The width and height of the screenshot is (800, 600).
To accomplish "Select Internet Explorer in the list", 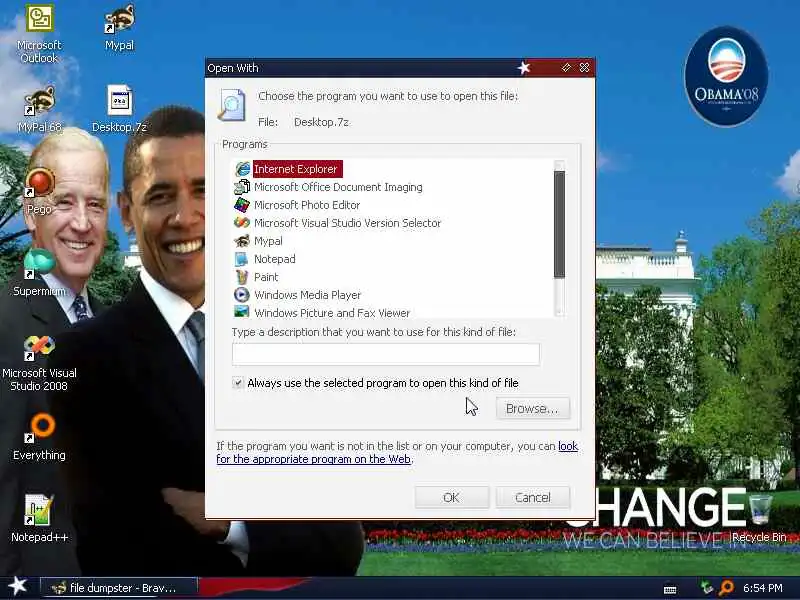I will [295, 169].
